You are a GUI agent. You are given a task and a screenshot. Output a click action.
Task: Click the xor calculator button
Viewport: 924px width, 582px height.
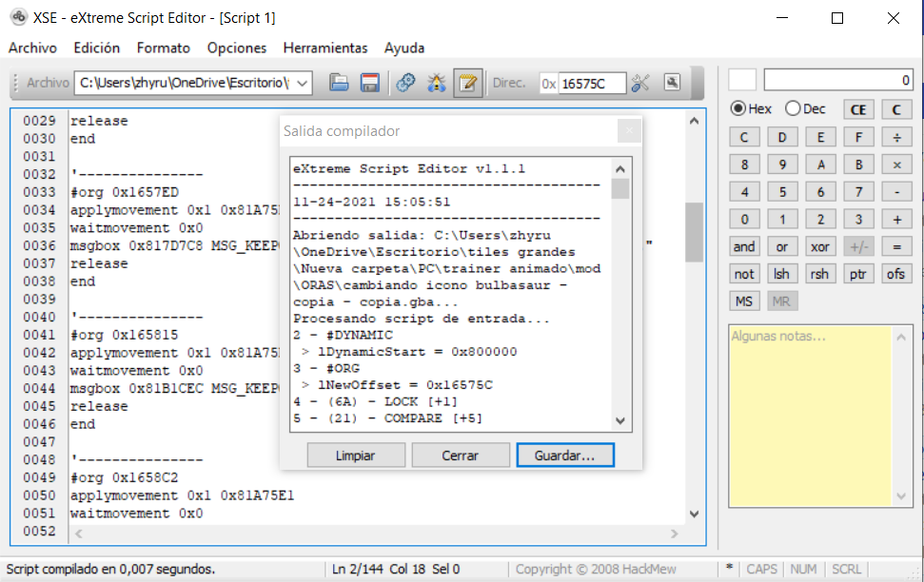click(819, 246)
